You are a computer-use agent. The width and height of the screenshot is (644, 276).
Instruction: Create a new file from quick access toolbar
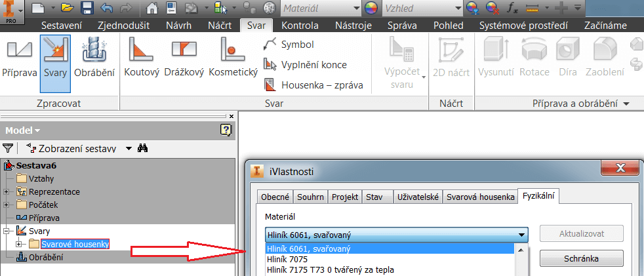[38, 7]
